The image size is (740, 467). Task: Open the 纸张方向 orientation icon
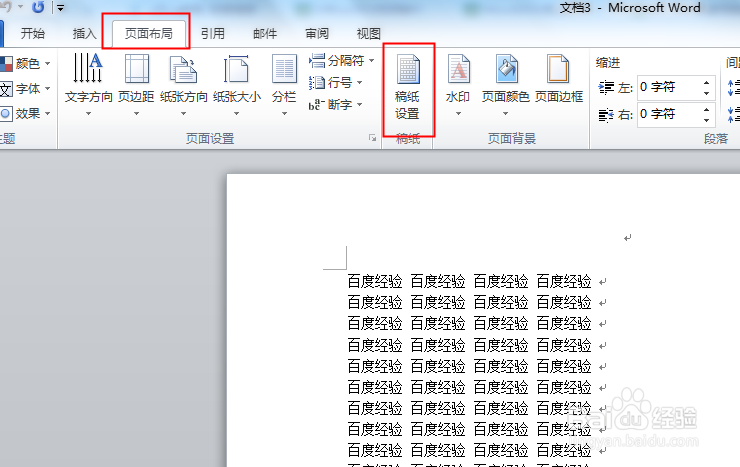click(183, 68)
